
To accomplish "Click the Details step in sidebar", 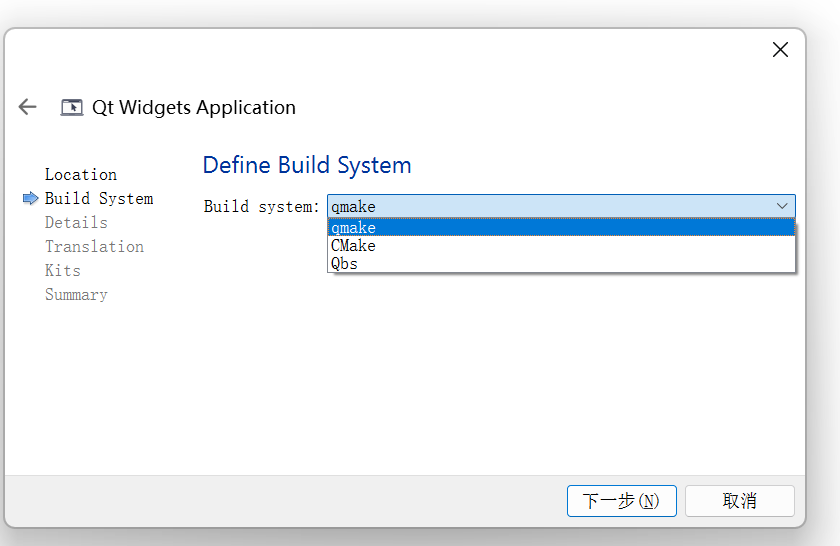I will click(76, 222).
